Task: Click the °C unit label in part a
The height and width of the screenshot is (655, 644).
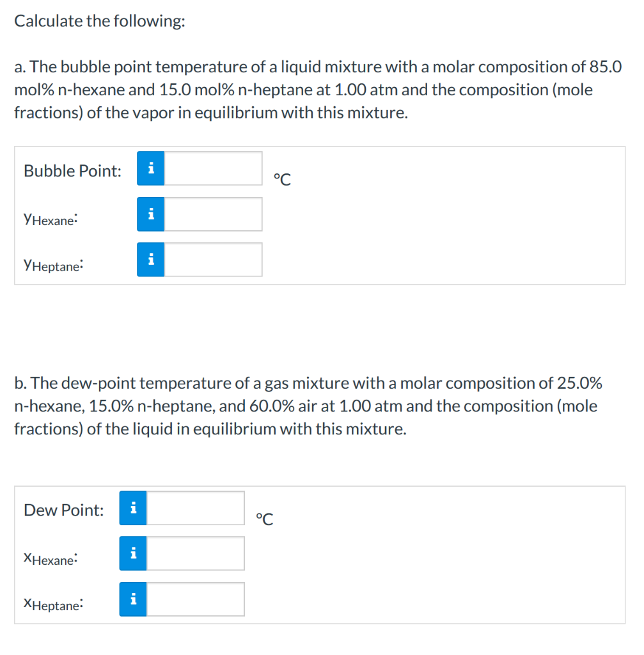Action: [281, 180]
